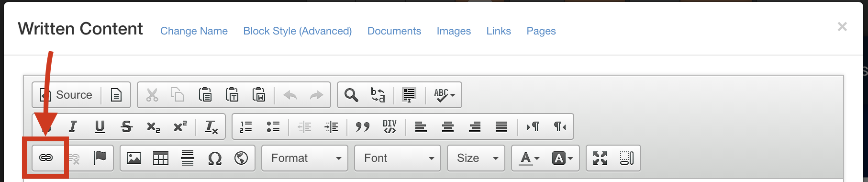Insert a horizontal line

[x=188, y=158]
